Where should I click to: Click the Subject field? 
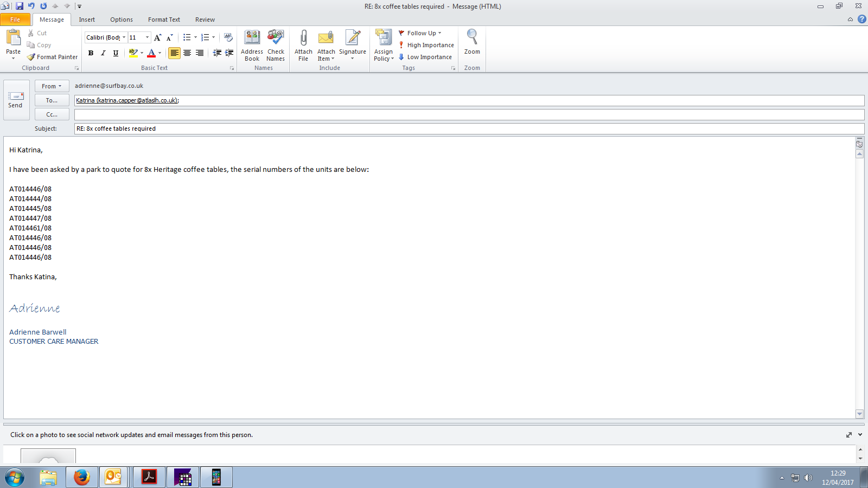(469, 129)
